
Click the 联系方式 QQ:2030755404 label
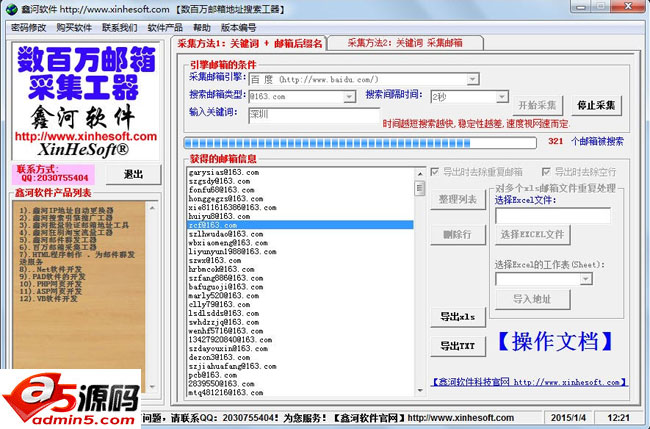[53, 174]
